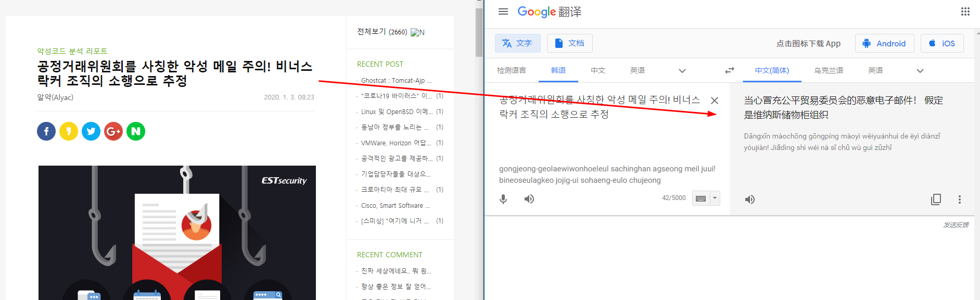Choose 检测语言 as source language
The width and height of the screenshot is (980, 300).
[x=512, y=70]
